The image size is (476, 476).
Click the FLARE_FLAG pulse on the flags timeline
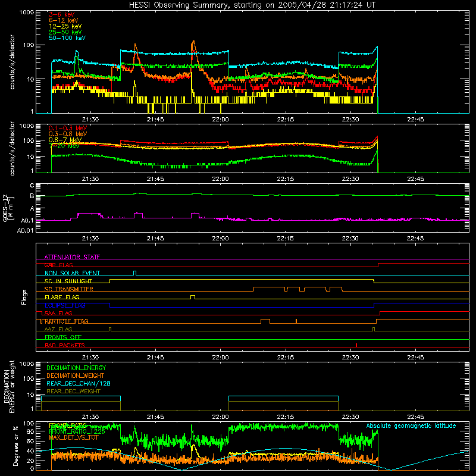(192, 297)
